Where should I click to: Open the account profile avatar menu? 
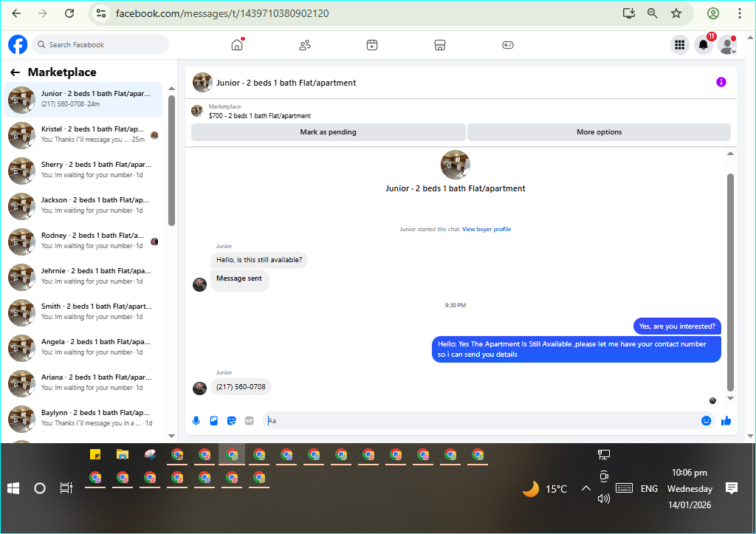(x=726, y=45)
